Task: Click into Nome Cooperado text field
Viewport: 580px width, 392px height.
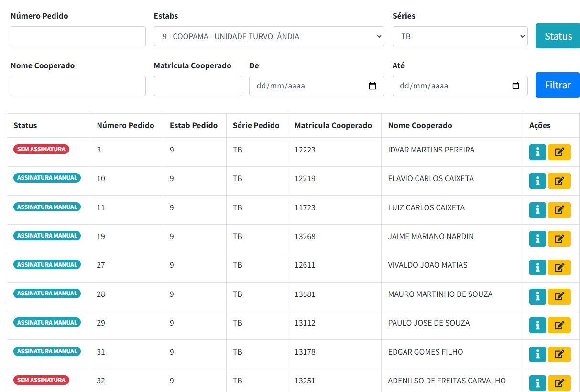Action: tap(78, 86)
